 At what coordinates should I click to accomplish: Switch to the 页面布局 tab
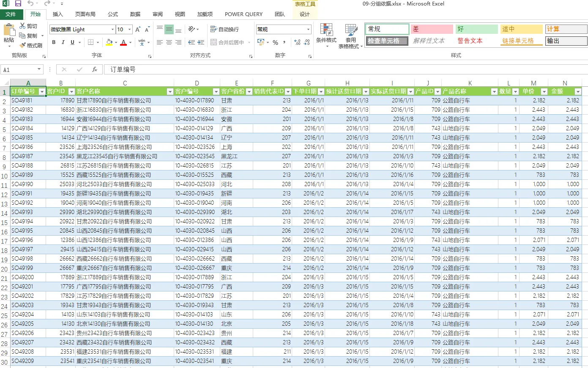(85, 14)
